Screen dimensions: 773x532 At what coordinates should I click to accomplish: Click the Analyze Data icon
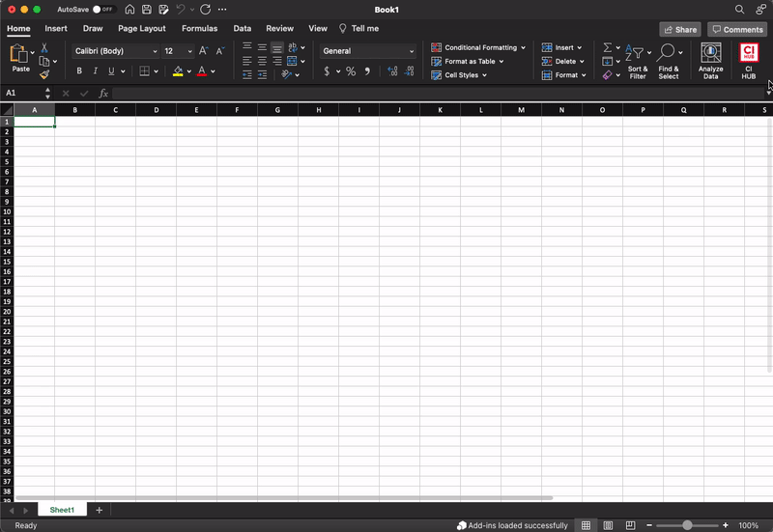click(710, 60)
